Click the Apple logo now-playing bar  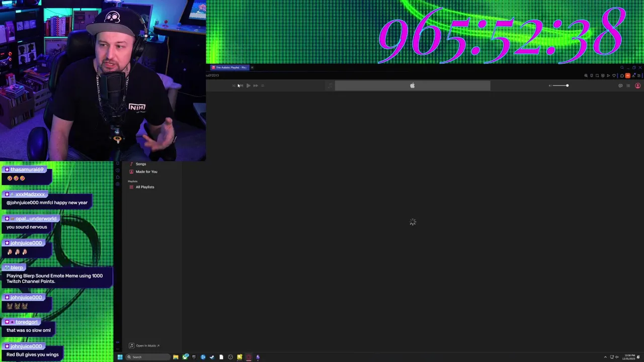click(x=413, y=85)
